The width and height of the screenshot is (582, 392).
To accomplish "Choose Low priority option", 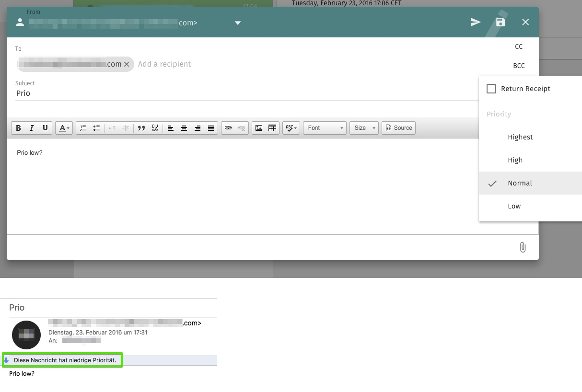I will pos(514,206).
